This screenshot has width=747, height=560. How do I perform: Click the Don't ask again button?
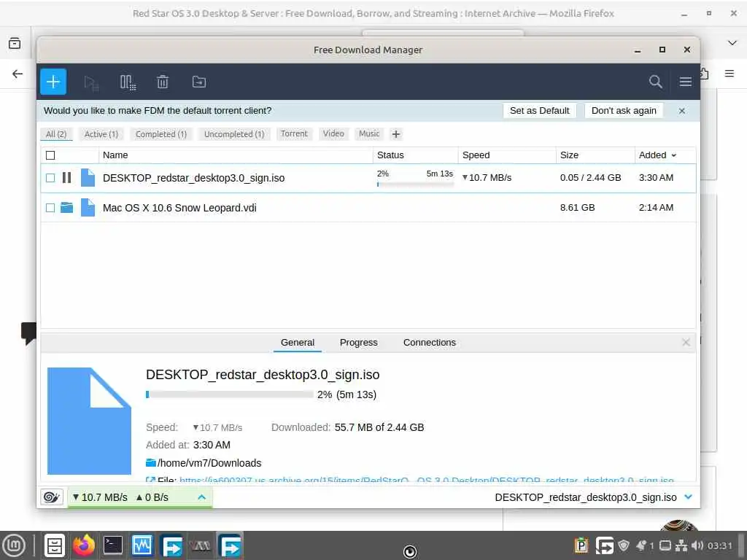(624, 111)
